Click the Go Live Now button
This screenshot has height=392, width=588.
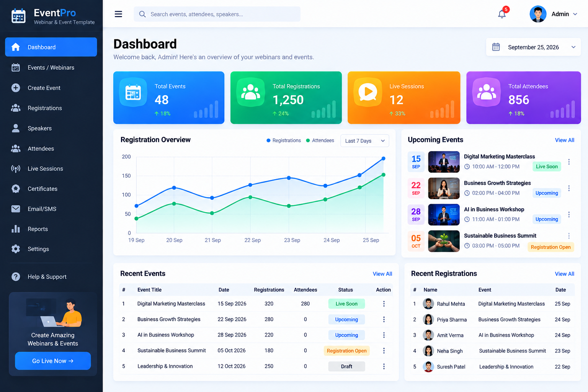pos(53,361)
